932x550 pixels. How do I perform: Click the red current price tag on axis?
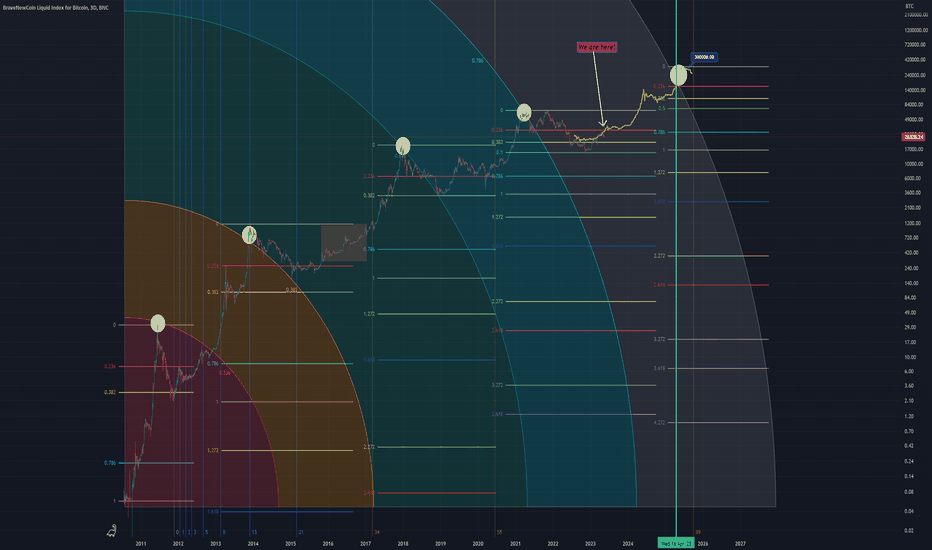[913, 137]
